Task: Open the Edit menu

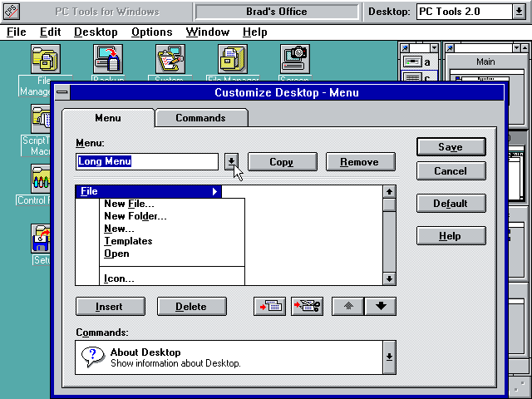Action: (50, 32)
